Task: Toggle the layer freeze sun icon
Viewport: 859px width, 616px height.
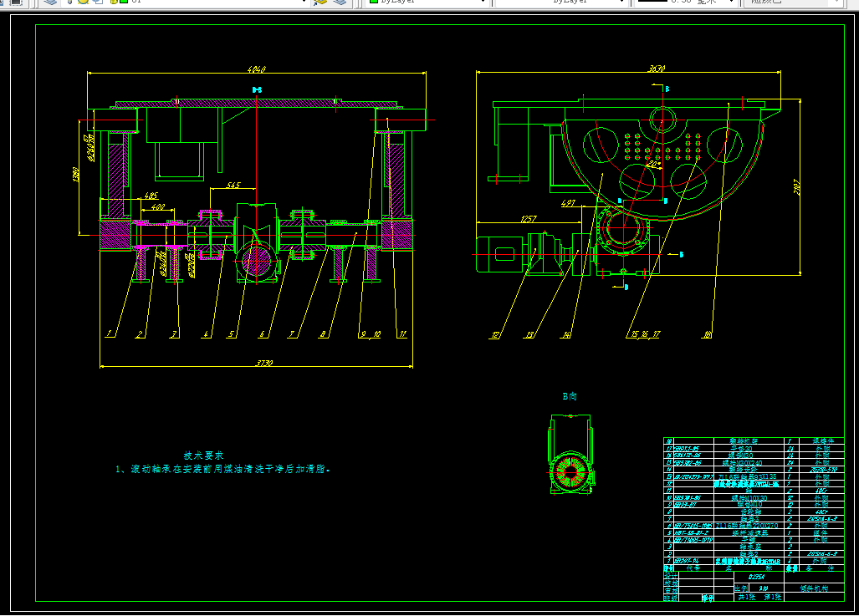Action: 84,2
